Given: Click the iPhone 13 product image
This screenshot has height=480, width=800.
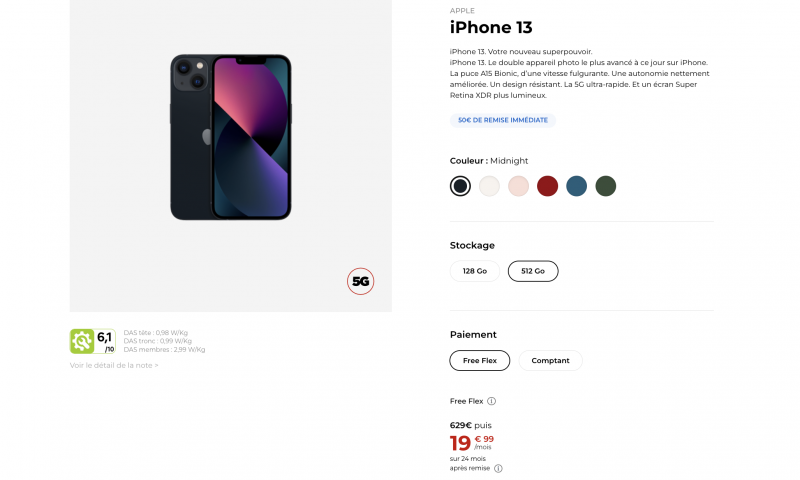Looking at the screenshot, I should (x=230, y=137).
